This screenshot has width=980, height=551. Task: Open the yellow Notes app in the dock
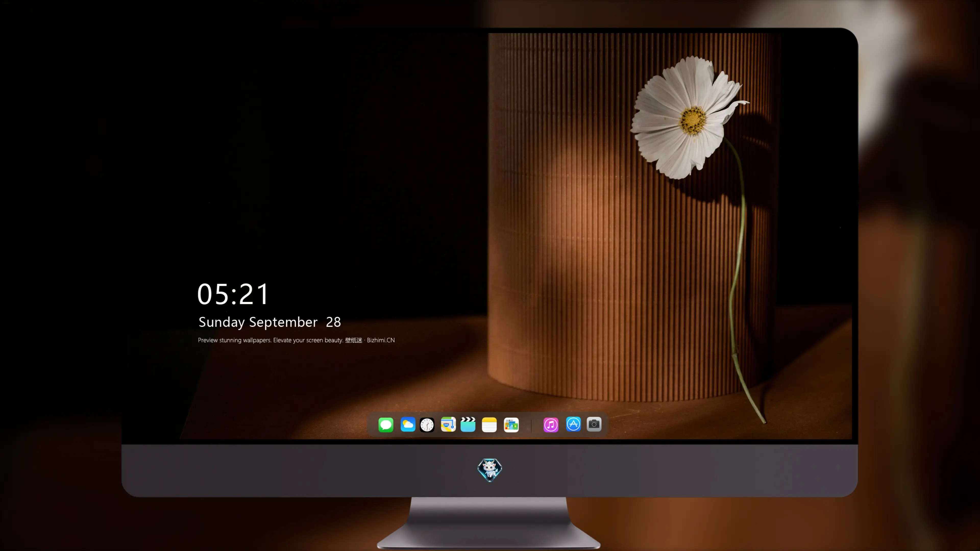click(489, 425)
